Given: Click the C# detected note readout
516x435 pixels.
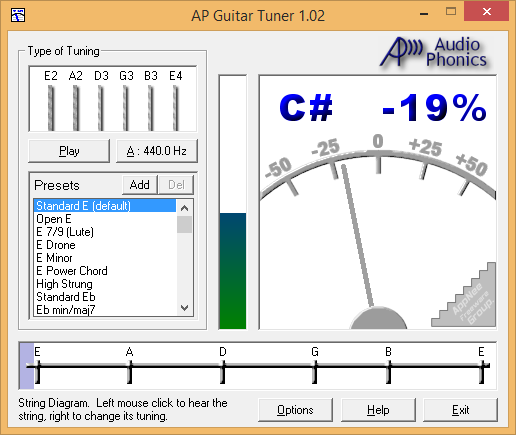Looking at the screenshot, I should click(306, 107).
